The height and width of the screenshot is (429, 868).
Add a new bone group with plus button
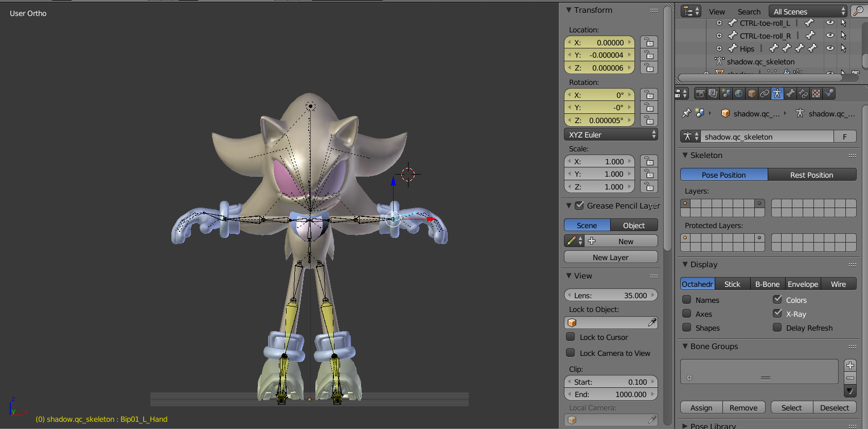coord(850,365)
